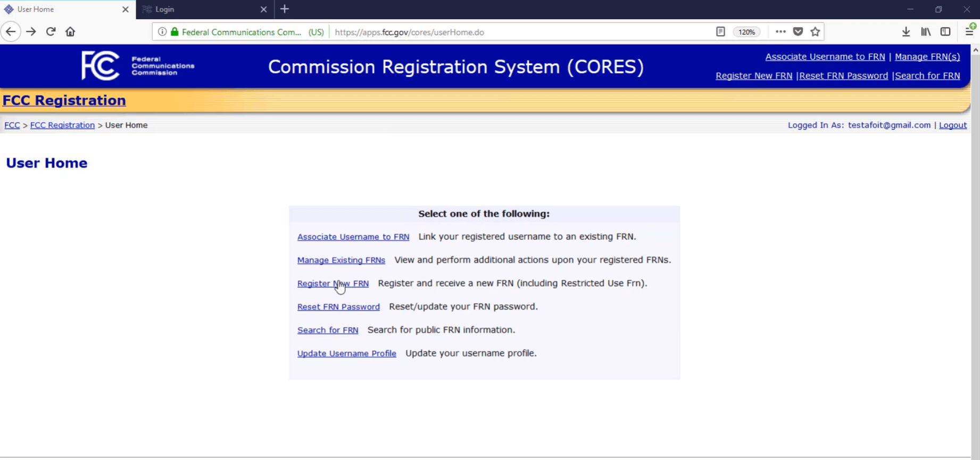
Task: Click the FCC Registration heading link
Action: pyautogui.click(x=64, y=101)
